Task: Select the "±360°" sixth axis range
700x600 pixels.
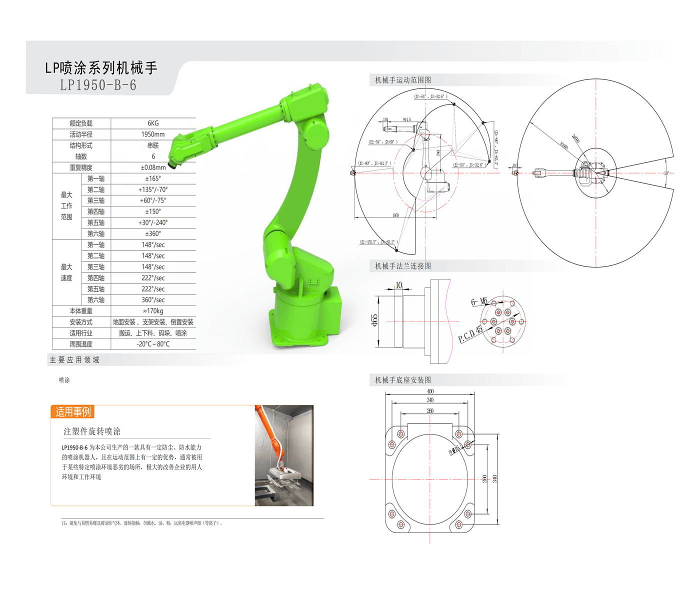Action: (x=153, y=233)
